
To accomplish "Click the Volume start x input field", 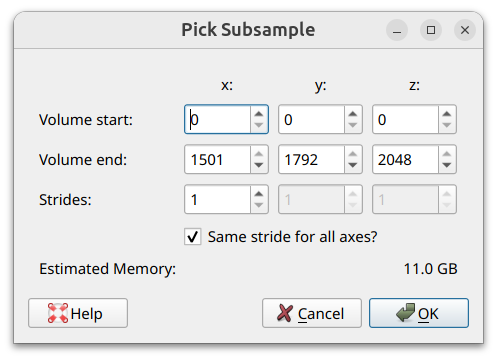I will coord(217,119).
